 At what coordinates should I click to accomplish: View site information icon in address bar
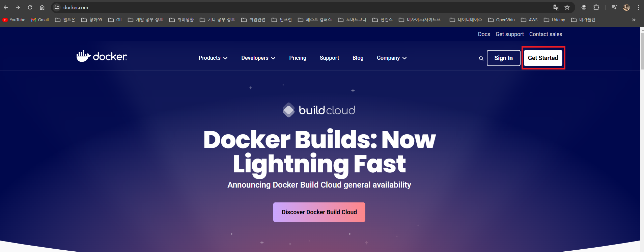pyautogui.click(x=57, y=7)
